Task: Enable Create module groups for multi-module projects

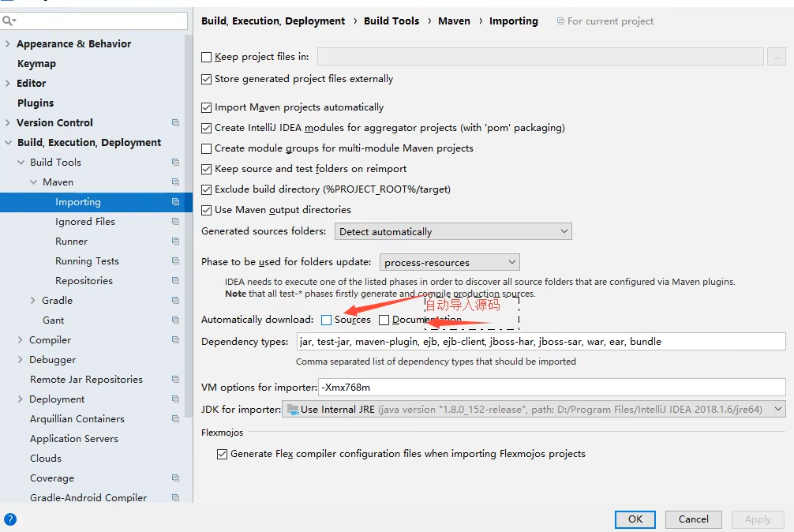Action: [206, 148]
